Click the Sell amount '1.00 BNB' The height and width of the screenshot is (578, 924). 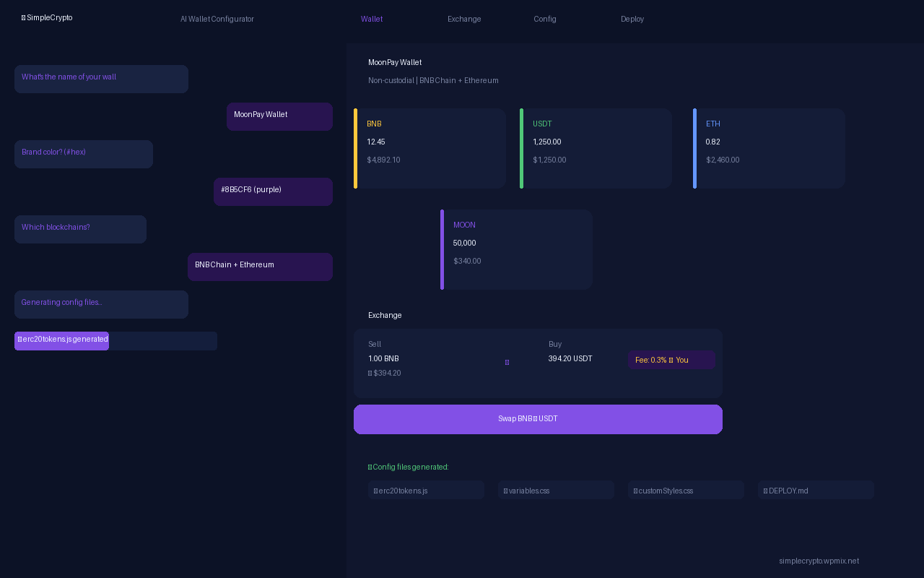pos(383,359)
